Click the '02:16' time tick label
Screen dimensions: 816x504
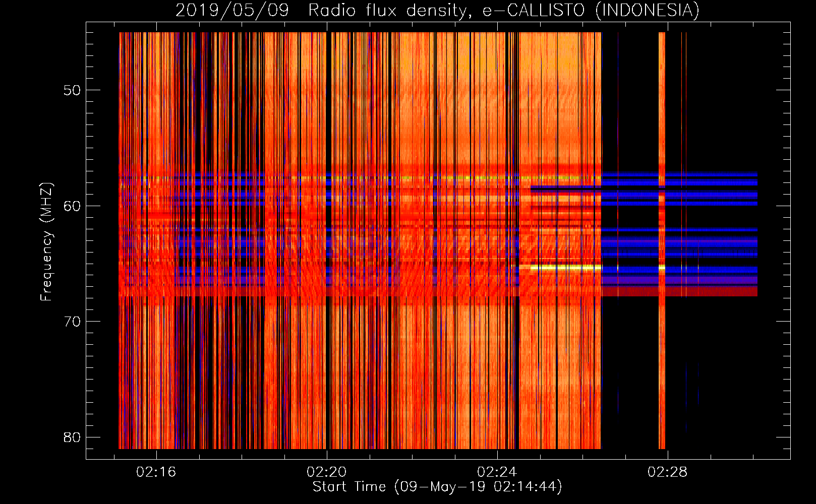click(156, 472)
